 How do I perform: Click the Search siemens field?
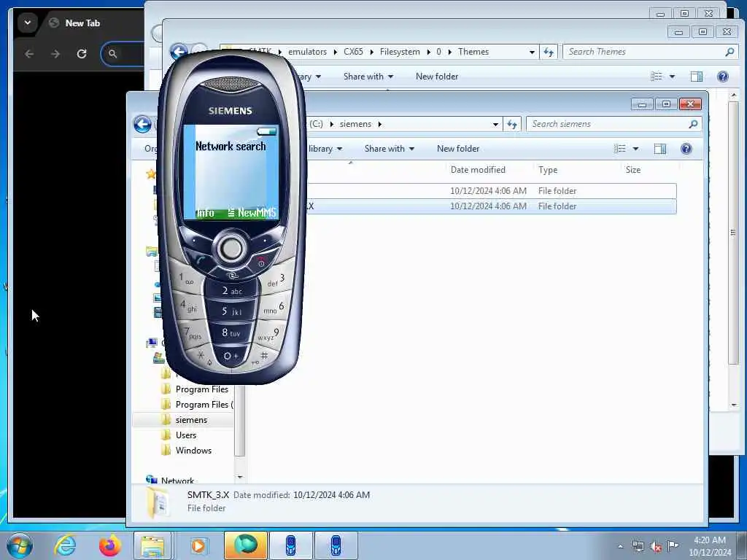(x=614, y=124)
